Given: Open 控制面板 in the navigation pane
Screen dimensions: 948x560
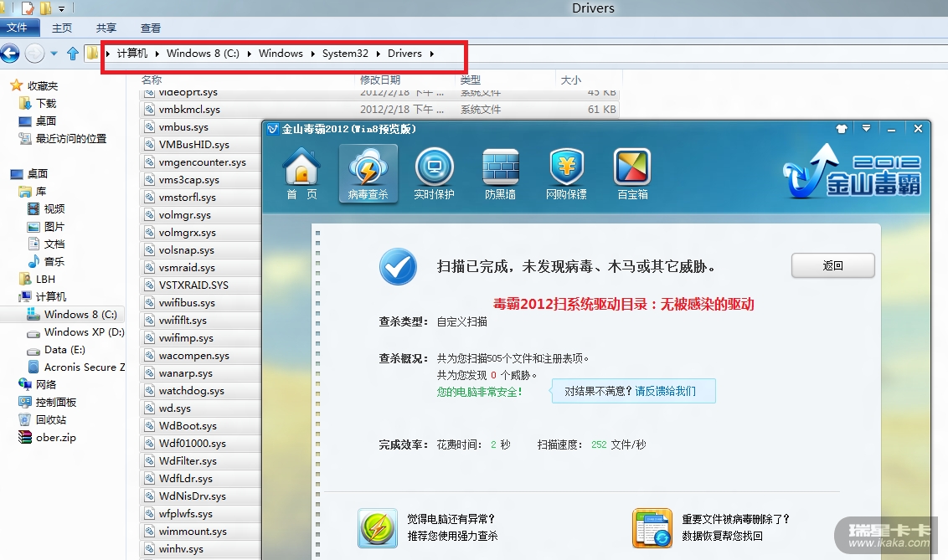Looking at the screenshot, I should tap(55, 403).
